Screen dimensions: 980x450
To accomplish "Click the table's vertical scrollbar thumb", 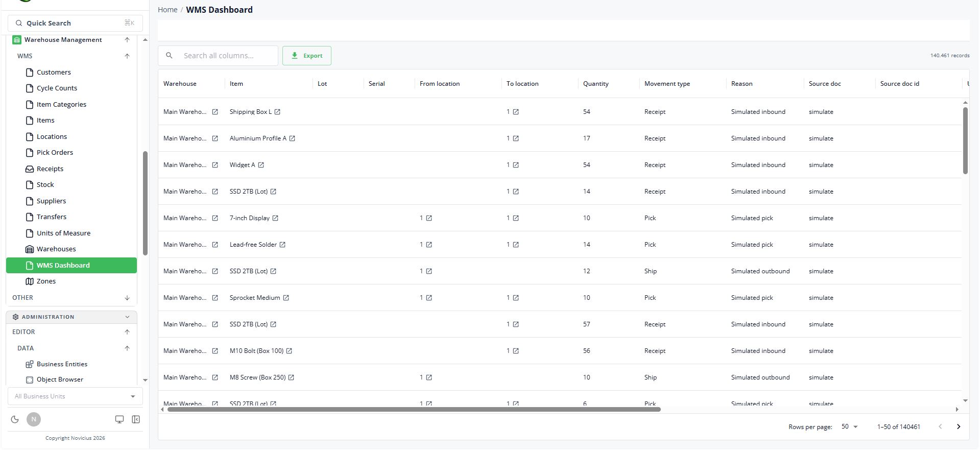I will pos(965,140).
